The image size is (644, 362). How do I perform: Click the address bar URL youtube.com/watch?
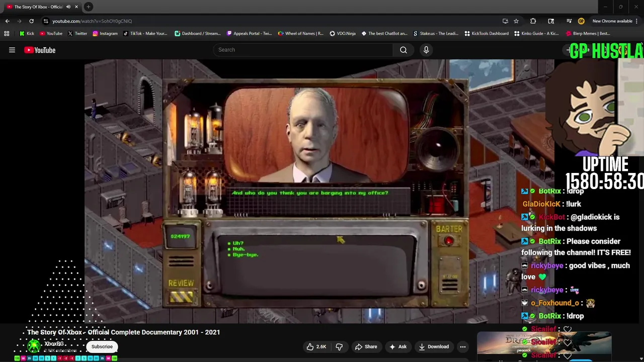pyautogui.click(x=92, y=21)
